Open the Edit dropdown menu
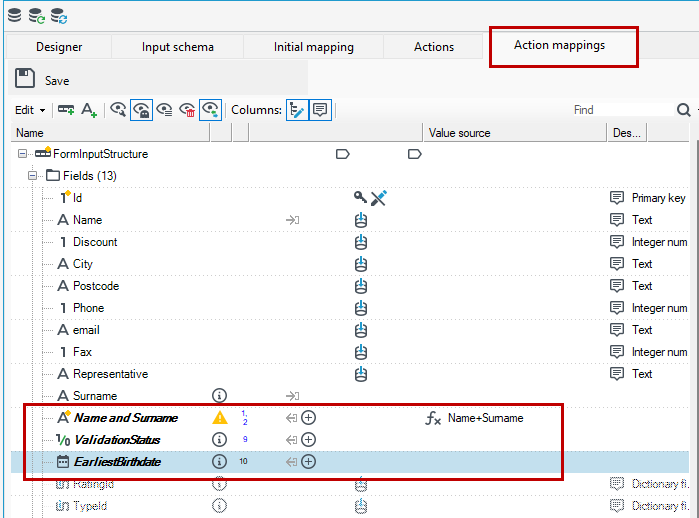The height and width of the screenshot is (518, 699). coord(30,110)
